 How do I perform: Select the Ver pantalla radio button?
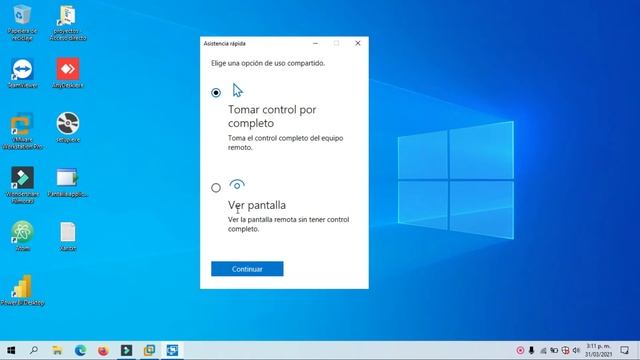(x=216, y=188)
